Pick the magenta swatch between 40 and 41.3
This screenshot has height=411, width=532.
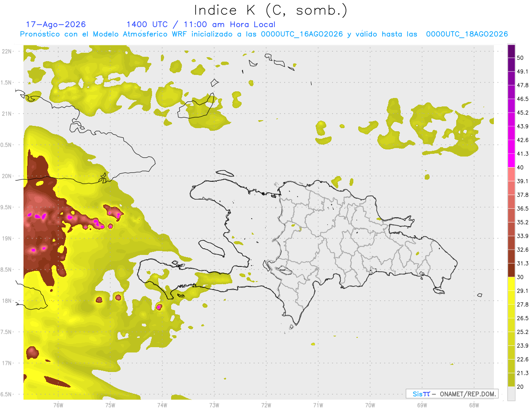(x=512, y=161)
